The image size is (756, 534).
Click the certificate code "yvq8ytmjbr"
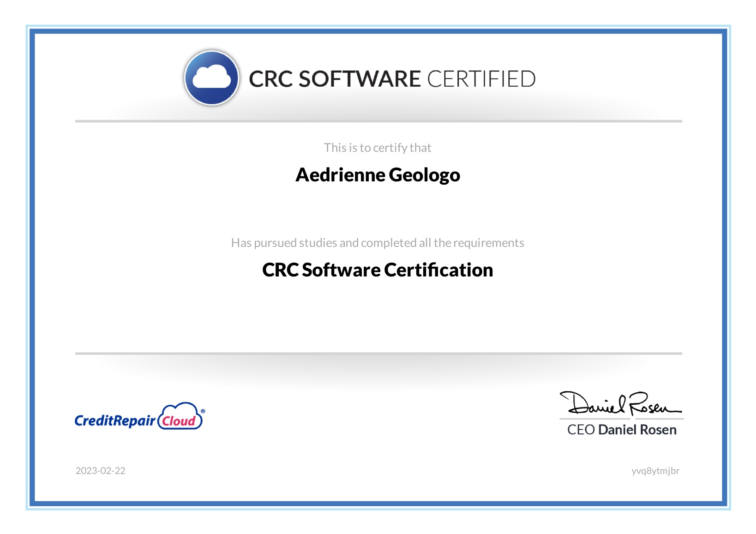coord(655,471)
